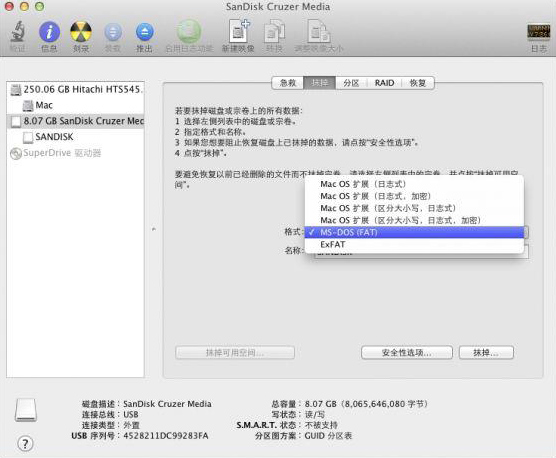This screenshot has width=556, height=458.
Task: Choose Mac OS 扩展 (日志式) format
Action: click(414, 184)
